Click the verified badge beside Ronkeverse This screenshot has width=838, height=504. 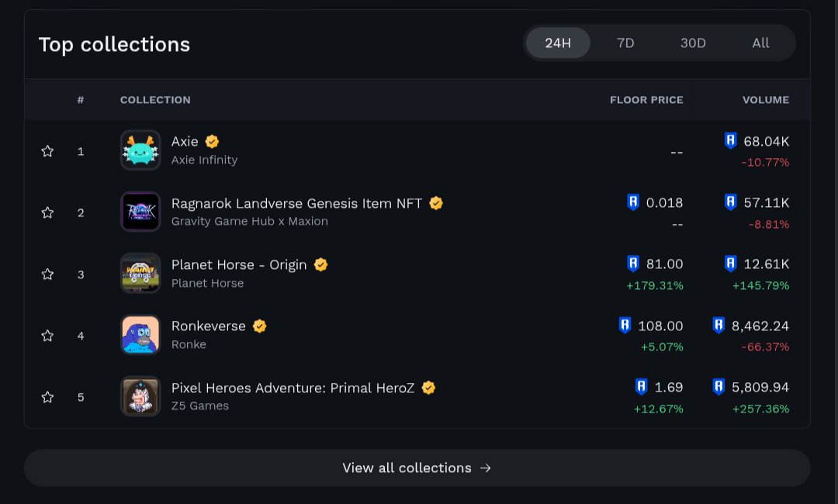(x=260, y=326)
